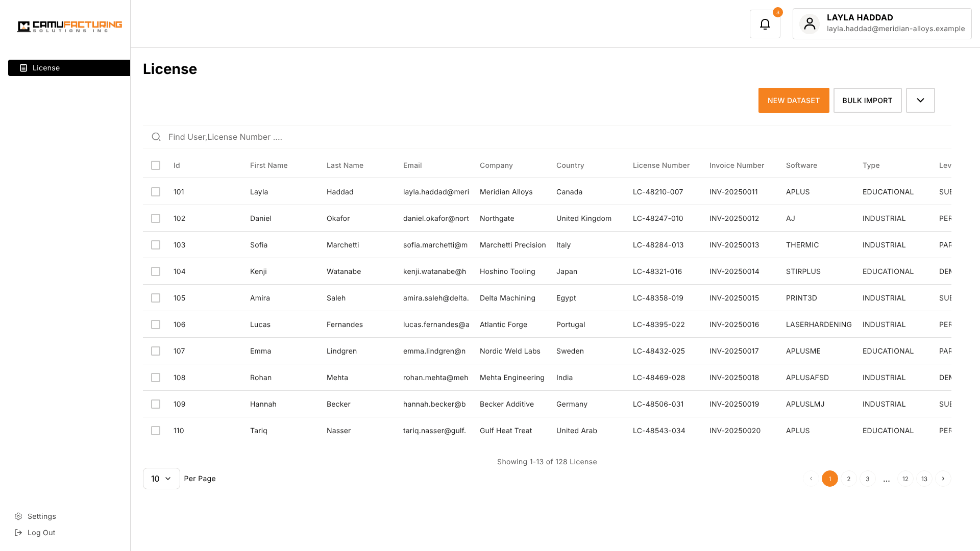Choose Log Out in the sidebar
Screen dimensions: 980x551
[x=35, y=533]
